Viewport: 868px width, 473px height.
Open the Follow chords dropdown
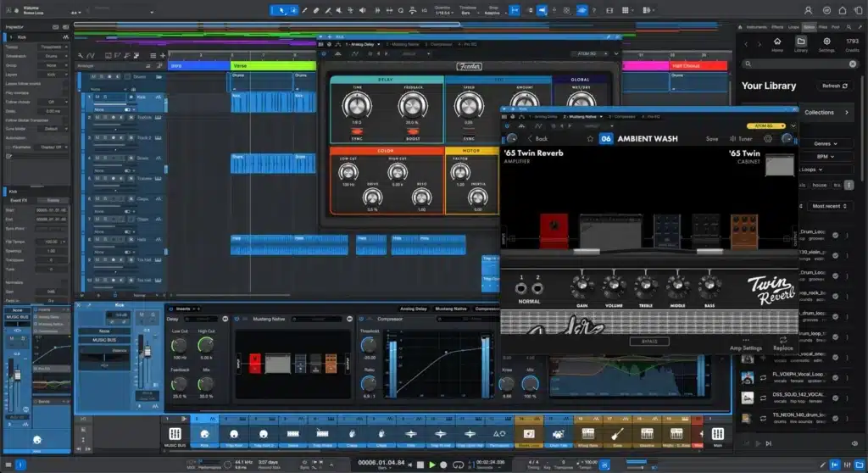tap(53, 102)
